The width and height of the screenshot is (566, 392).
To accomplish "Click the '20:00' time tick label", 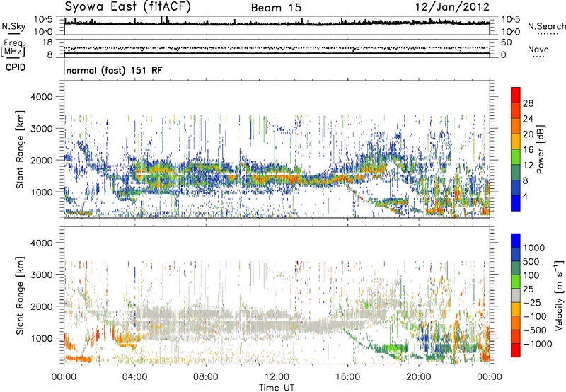I will (418, 377).
